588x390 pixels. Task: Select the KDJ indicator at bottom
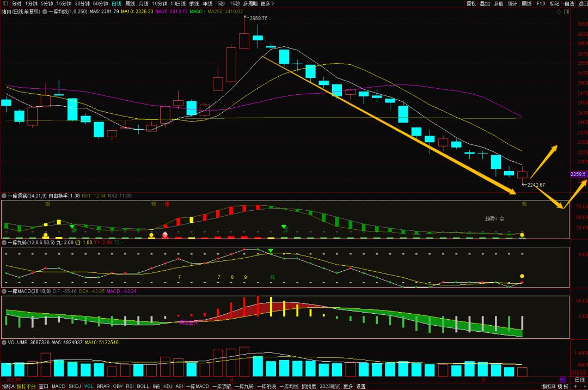(x=168, y=386)
